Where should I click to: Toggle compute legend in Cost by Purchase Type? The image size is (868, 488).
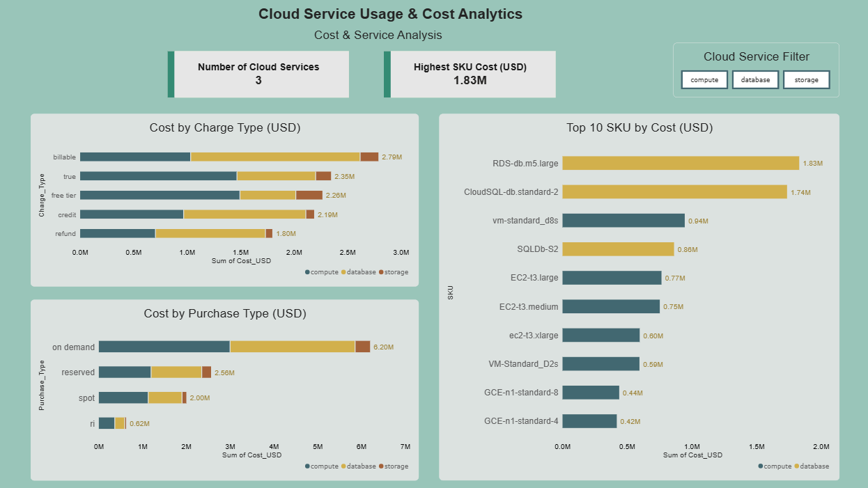[x=322, y=466]
